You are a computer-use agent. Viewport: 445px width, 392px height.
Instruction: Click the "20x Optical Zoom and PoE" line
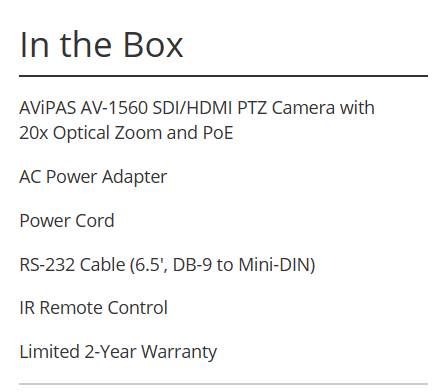126,133
